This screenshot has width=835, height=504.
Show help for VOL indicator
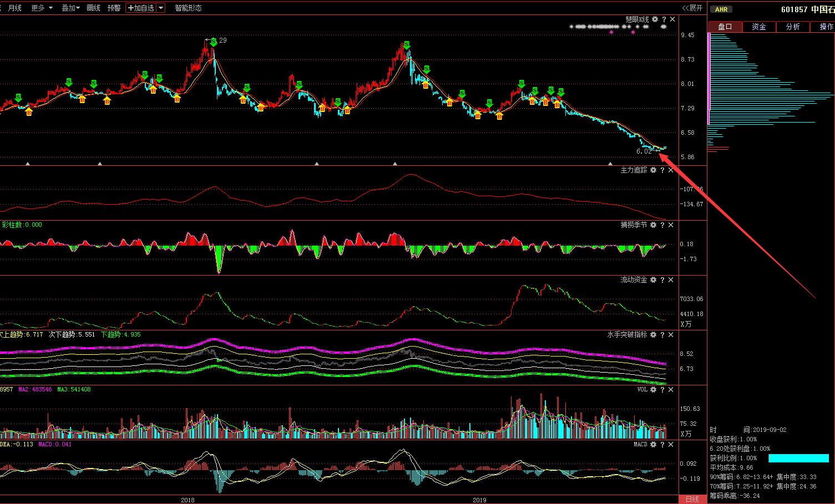(662, 390)
